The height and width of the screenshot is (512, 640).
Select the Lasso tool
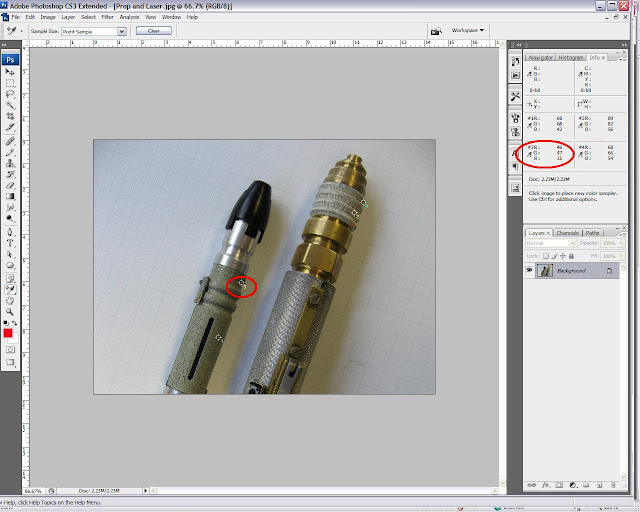point(10,94)
